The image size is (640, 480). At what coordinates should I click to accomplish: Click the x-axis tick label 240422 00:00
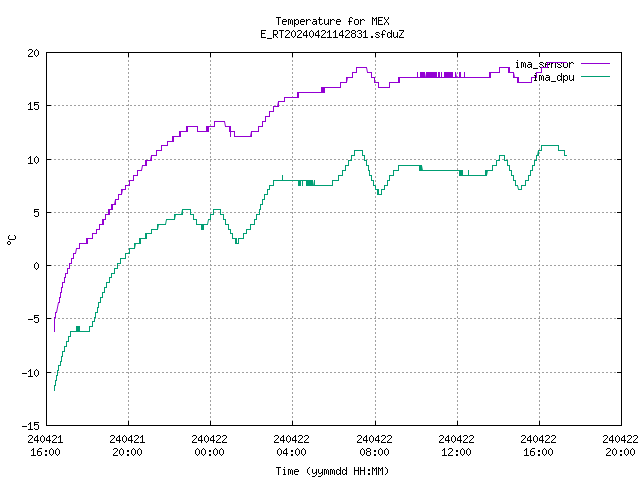(209, 446)
